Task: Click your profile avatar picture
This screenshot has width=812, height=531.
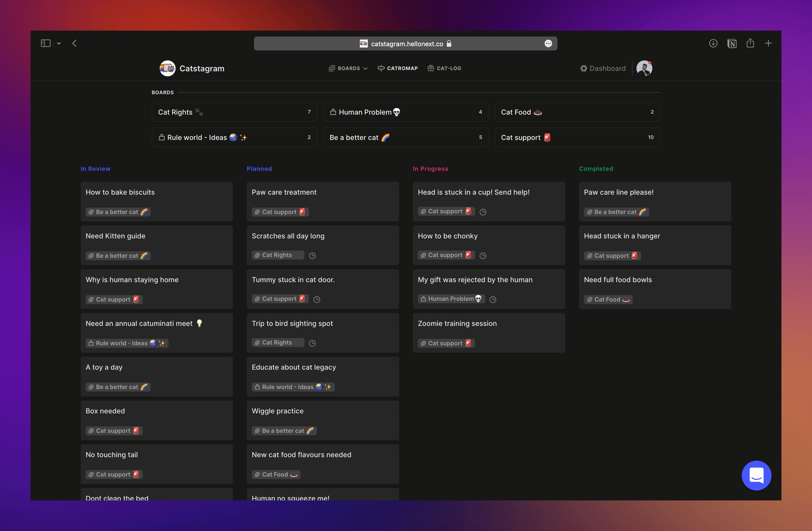Action: click(x=644, y=68)
